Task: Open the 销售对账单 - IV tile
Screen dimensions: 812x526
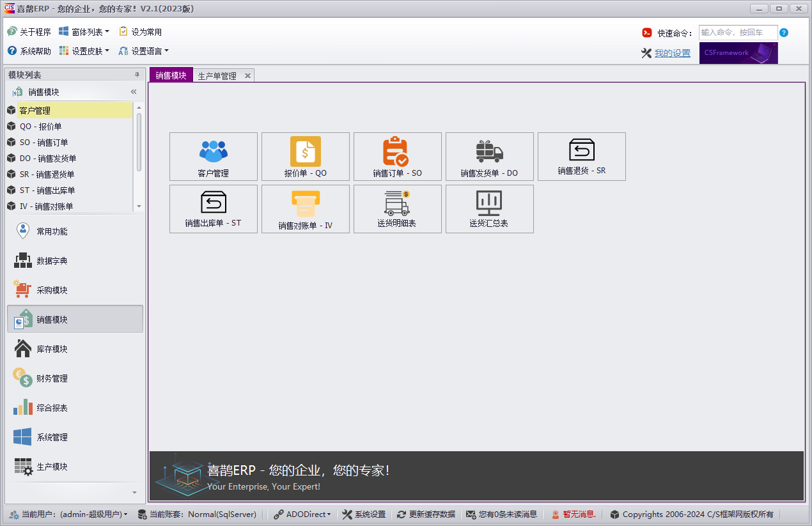Action: 306,209
